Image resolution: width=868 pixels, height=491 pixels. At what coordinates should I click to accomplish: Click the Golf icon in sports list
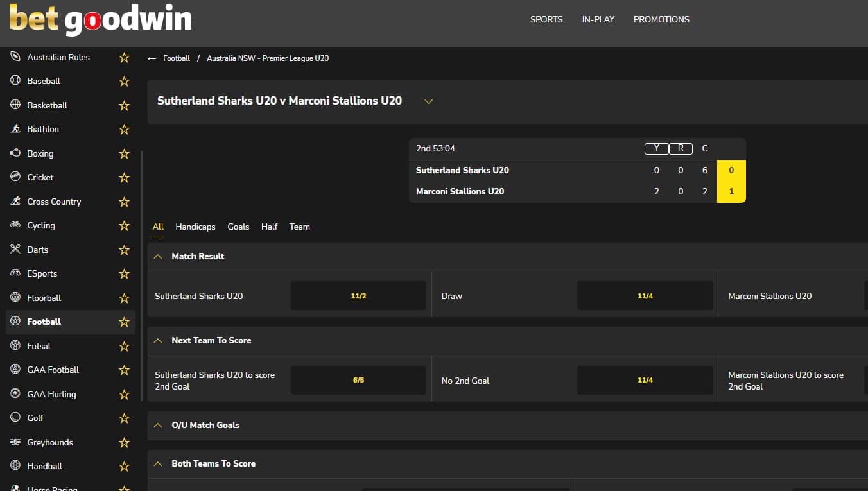tap(15, 418)
